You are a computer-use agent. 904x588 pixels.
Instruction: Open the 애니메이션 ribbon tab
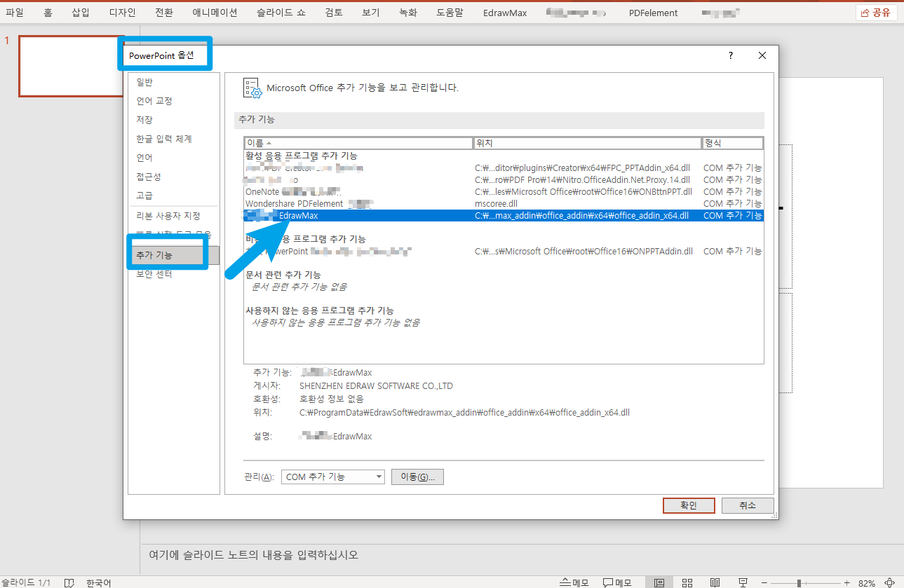pyautogui.click(x=215, y=13)
